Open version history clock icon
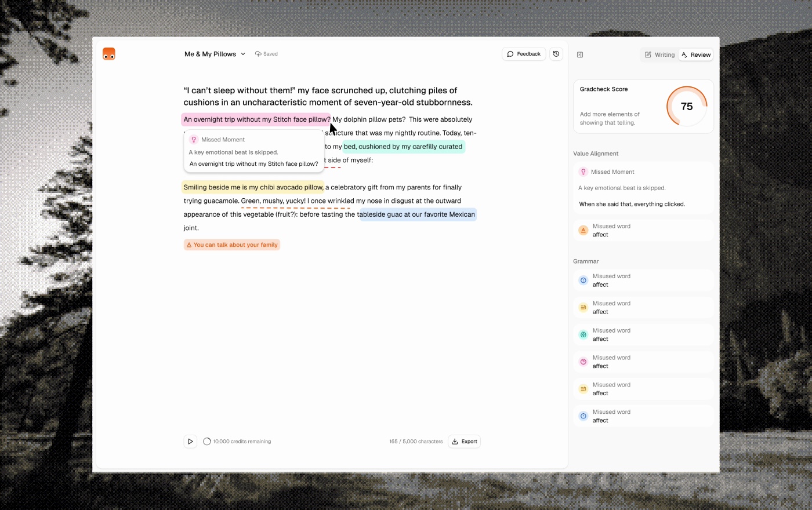Screen dimensions: 812x510 coord(556,54)
